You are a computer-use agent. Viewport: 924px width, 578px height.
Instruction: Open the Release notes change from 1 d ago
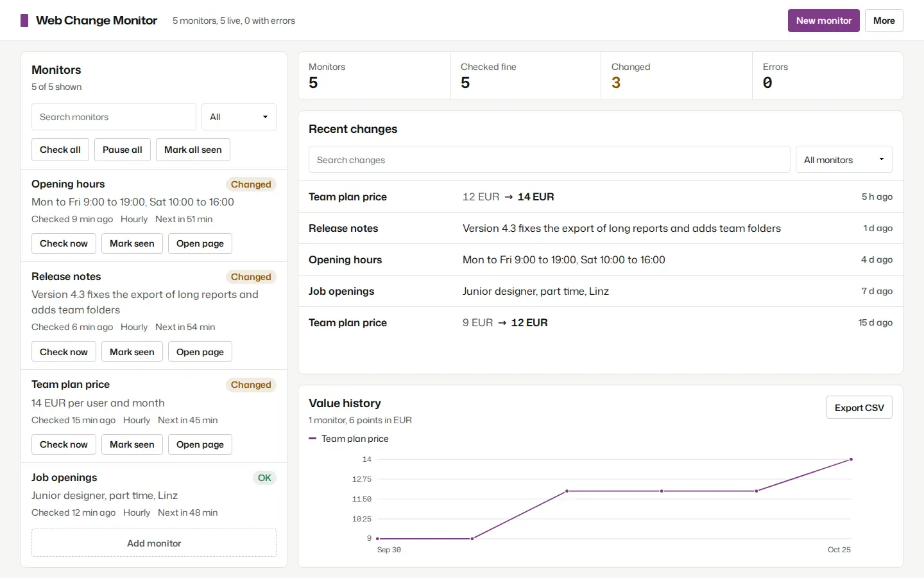tap(601, 228)
